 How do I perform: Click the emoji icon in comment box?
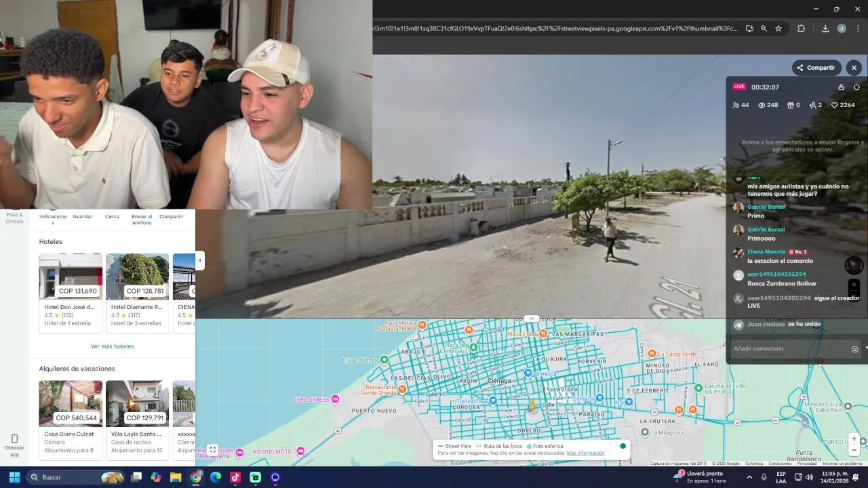[854, 349]
